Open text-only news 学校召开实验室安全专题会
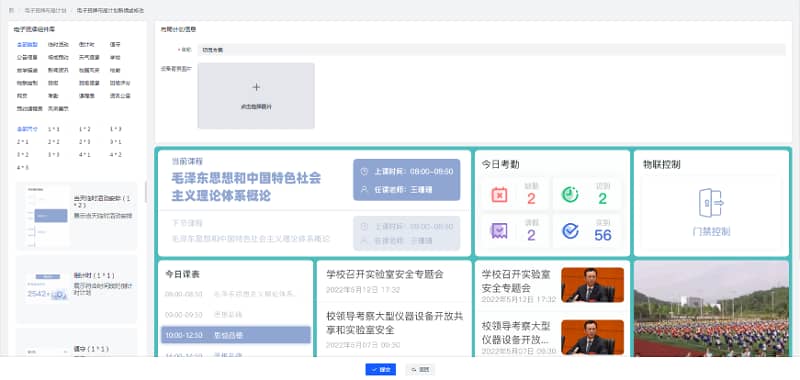This screenshot has height=380, width=800. point(385,274)
